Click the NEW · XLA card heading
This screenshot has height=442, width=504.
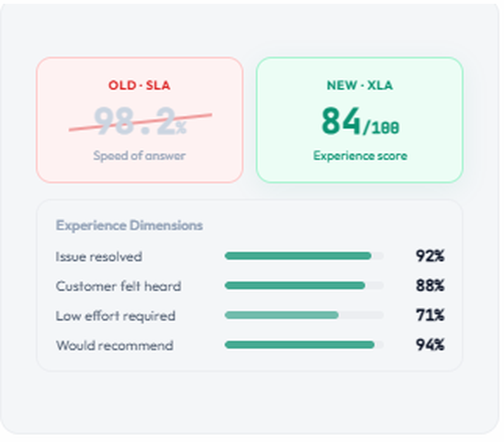click(x=359, y=85)
